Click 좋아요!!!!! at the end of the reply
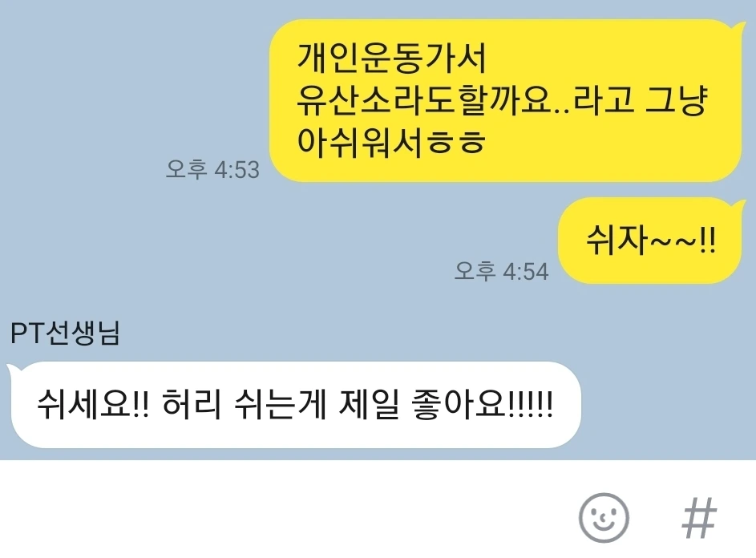Screen dimensions: 756x558 (483, 404)
